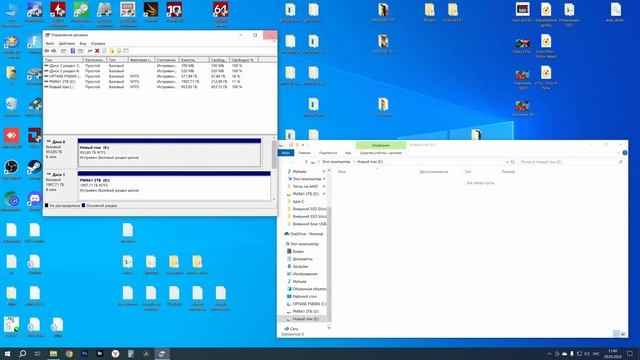Click the red X delete icon in Disk Management toolbar
This screenshot has width=640, height=360.
[x=97, y=51]
